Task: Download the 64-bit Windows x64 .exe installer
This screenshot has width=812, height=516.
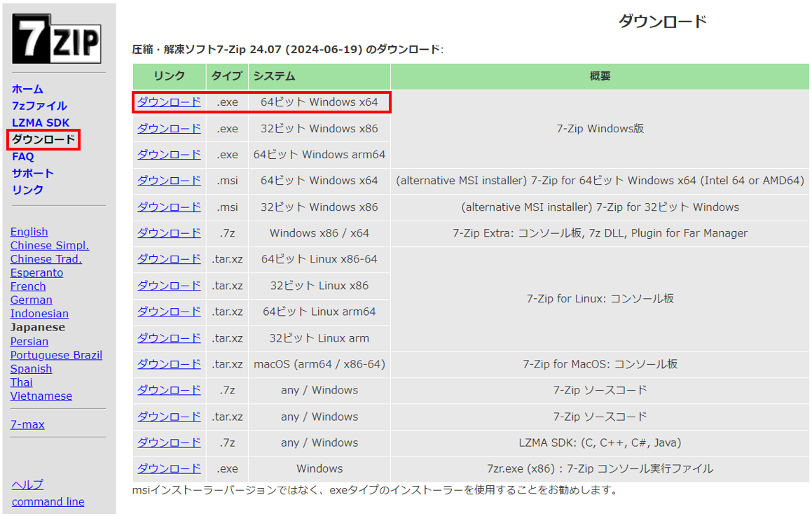Action: click(169, 102)
